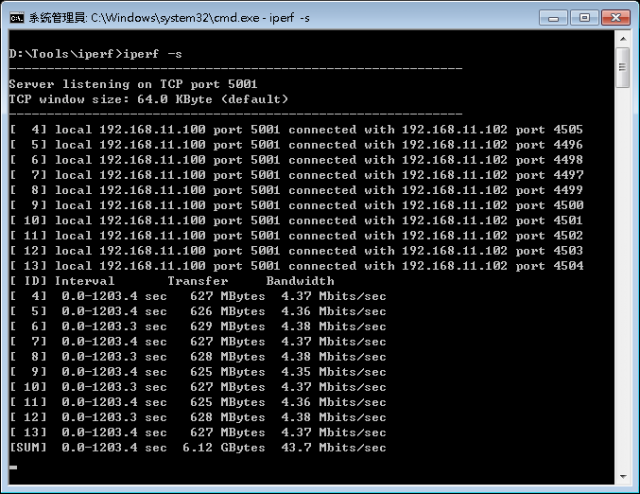The image size is (640, 494).
Task: Click the 'Bandwidth' column header
Action: [x=300, y=281]
